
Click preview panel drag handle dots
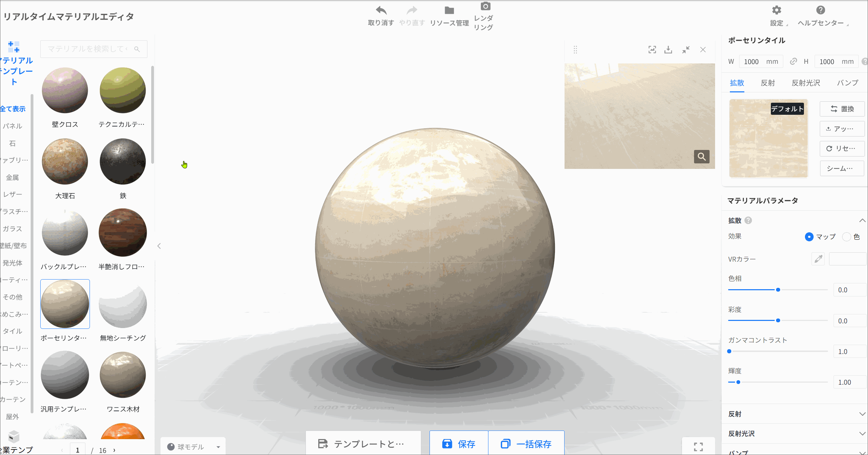[x=575, y=50]
